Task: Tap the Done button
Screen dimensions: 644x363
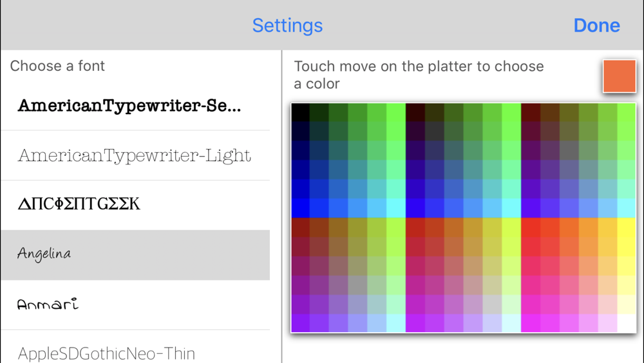Action: [596, 26]
